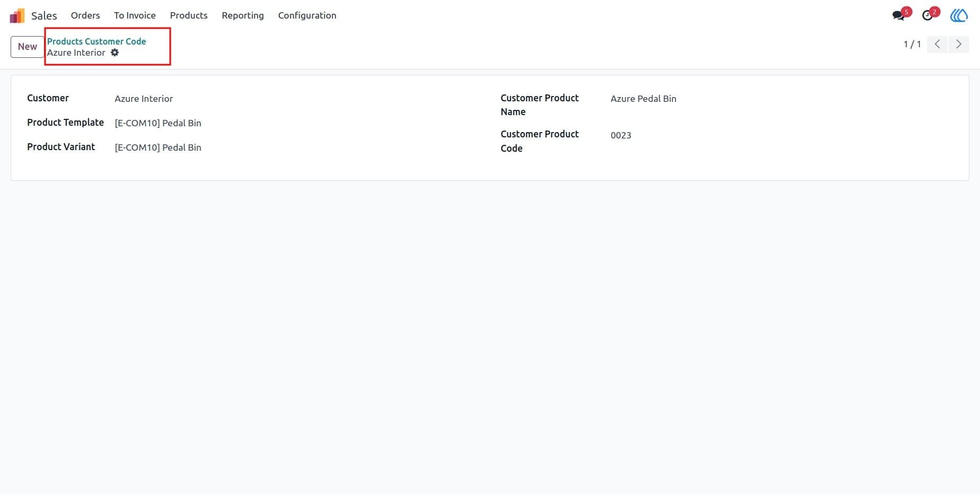Click the Customer field Azure Interior
980x495 pixels.
click(x=144, y=99)
